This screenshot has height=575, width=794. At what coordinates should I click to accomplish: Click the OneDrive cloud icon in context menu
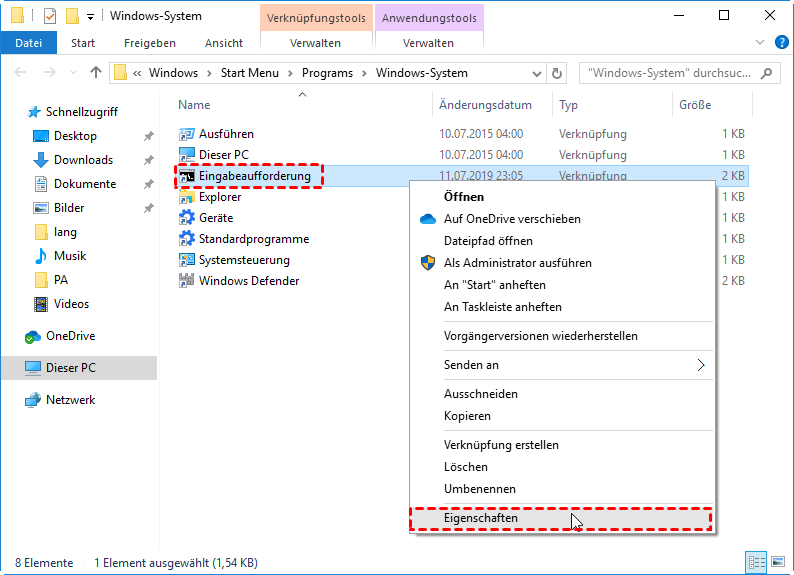(428, 219)
